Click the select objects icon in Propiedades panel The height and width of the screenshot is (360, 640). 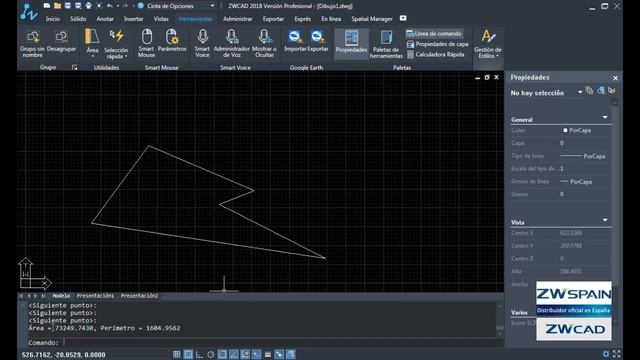pos(600,91)
